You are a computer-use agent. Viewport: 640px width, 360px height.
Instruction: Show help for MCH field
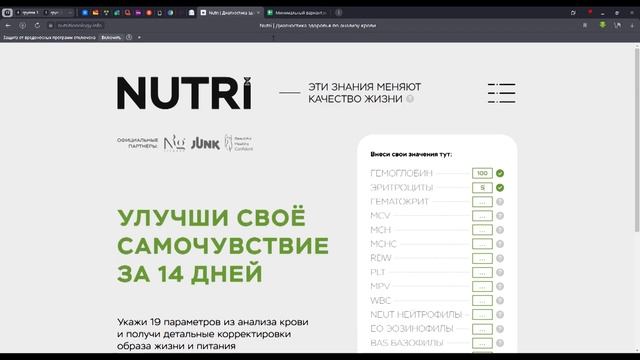click(x=500, y=230)
